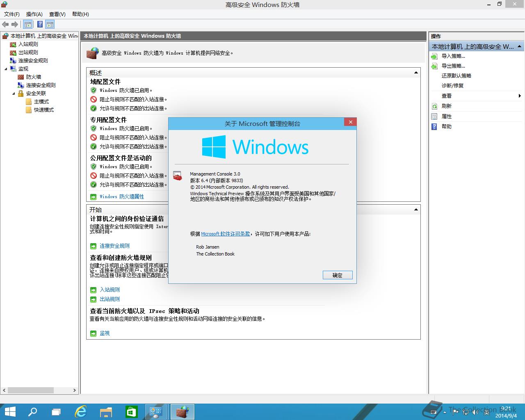The height and width of the screenshot is (420, 525).
Task: Click 刷新 in actions pane
Action: tap(446, 106)
